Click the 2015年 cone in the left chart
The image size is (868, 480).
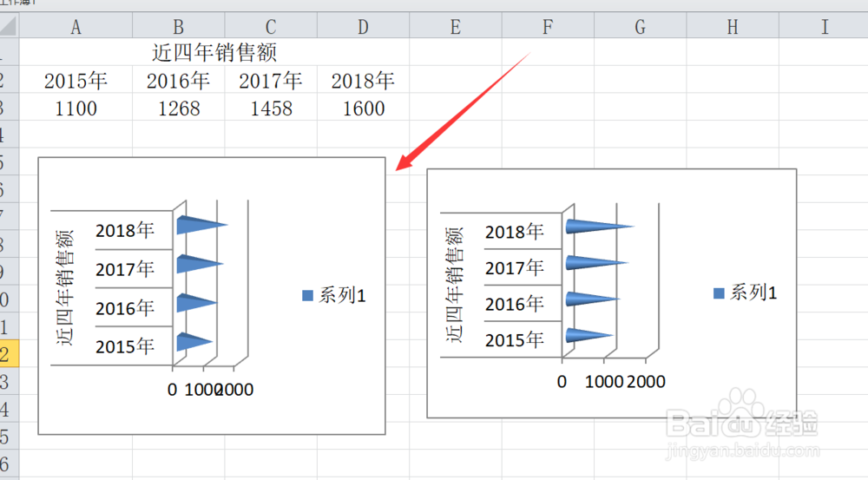[x=192, y=341]
